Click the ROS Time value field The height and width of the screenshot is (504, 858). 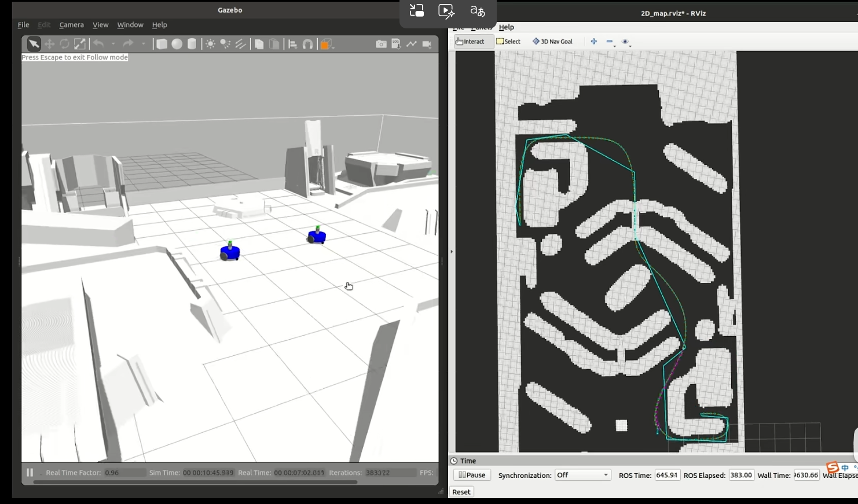(667, 475)
